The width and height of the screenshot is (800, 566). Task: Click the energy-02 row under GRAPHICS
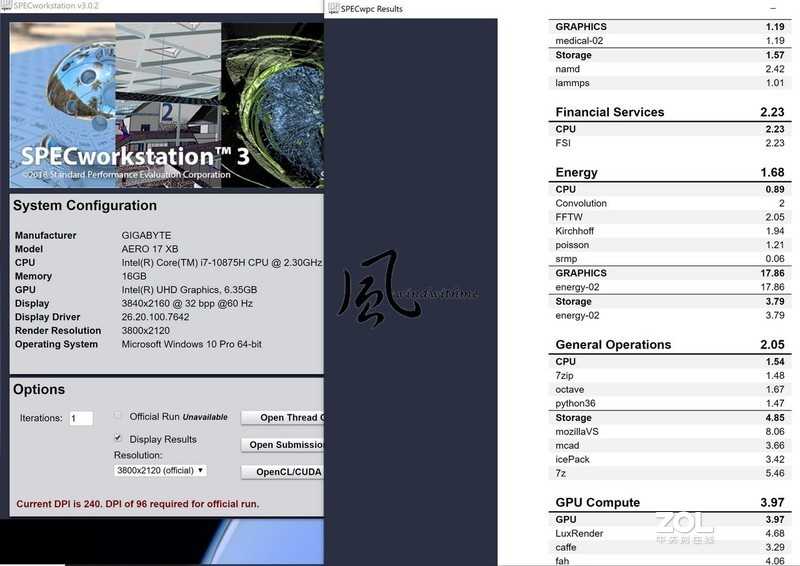coord(670,287)
